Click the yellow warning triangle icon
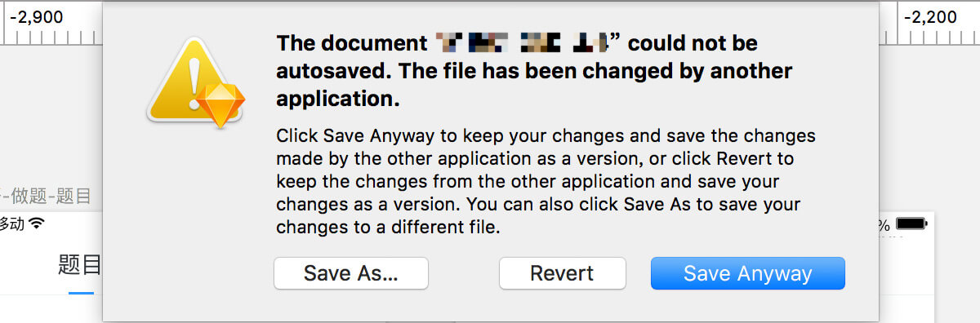This screenshot has width=980, height=323. point(189,79)
